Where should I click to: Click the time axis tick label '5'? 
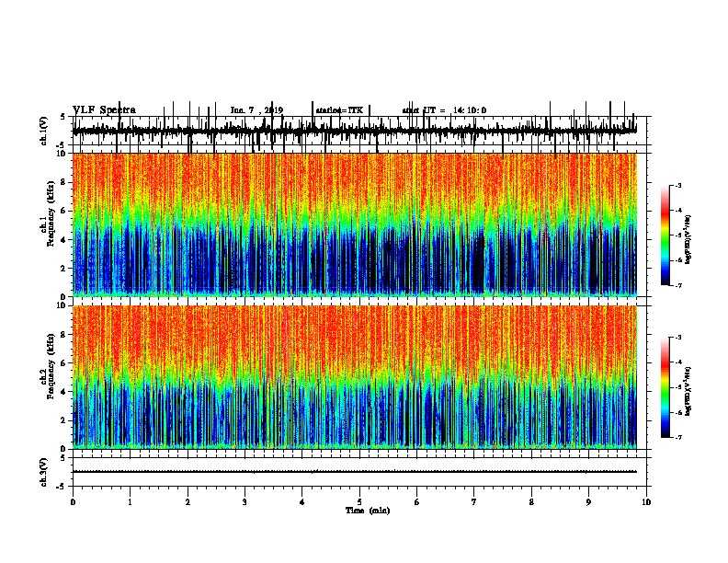click(x=359, y=502)
